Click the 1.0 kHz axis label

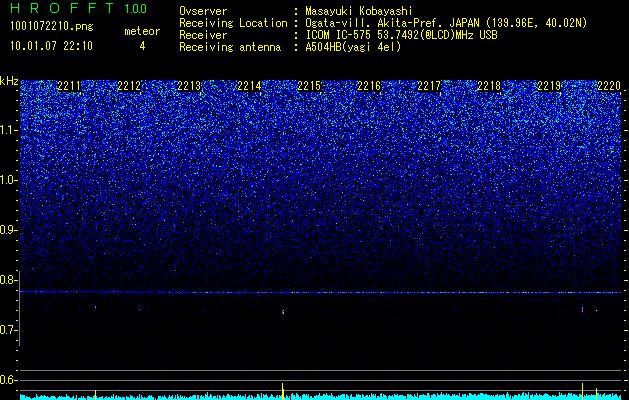8,180
